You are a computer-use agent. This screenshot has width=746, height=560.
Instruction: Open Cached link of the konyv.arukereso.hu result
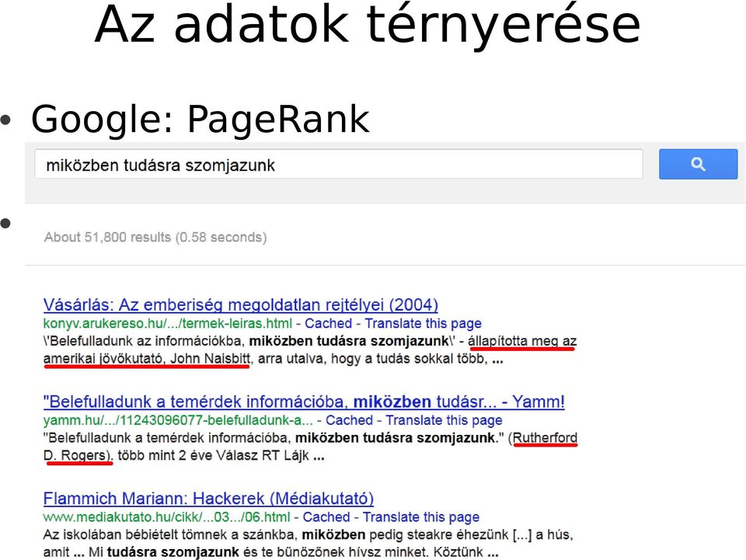click(328, 323)
